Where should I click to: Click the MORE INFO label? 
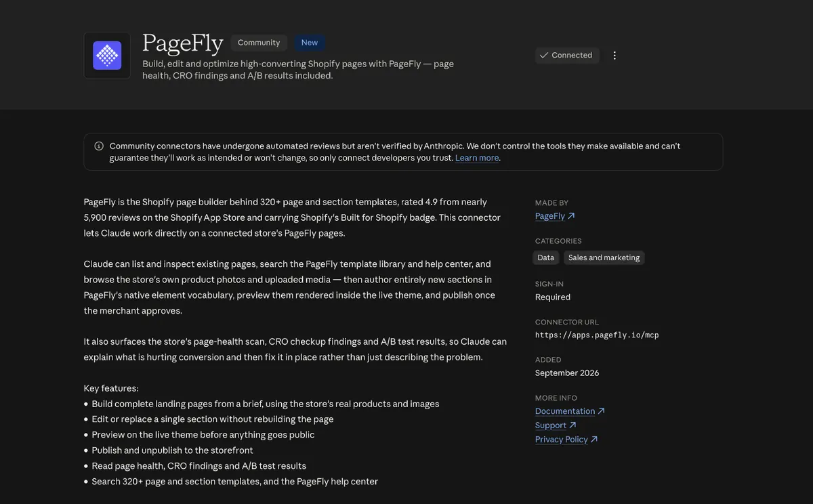pos(556,398)
